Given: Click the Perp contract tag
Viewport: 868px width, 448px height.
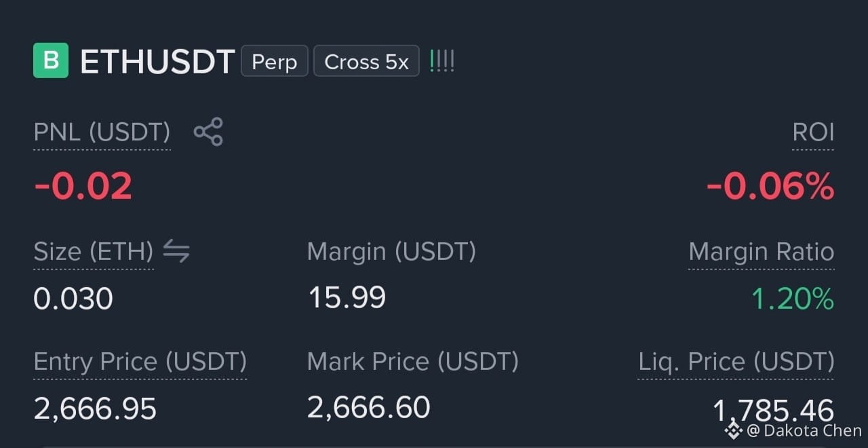Looking at the screenshot, I should tap(275, 61).
